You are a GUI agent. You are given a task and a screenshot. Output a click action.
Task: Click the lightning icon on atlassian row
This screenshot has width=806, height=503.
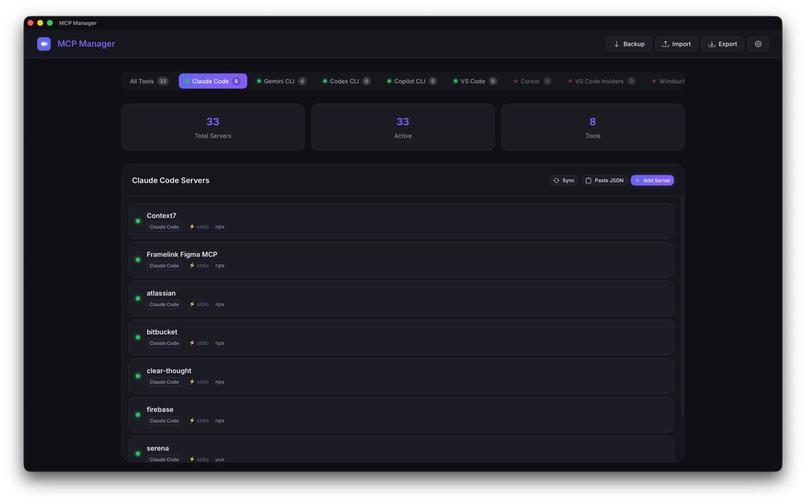coord(192,304)
